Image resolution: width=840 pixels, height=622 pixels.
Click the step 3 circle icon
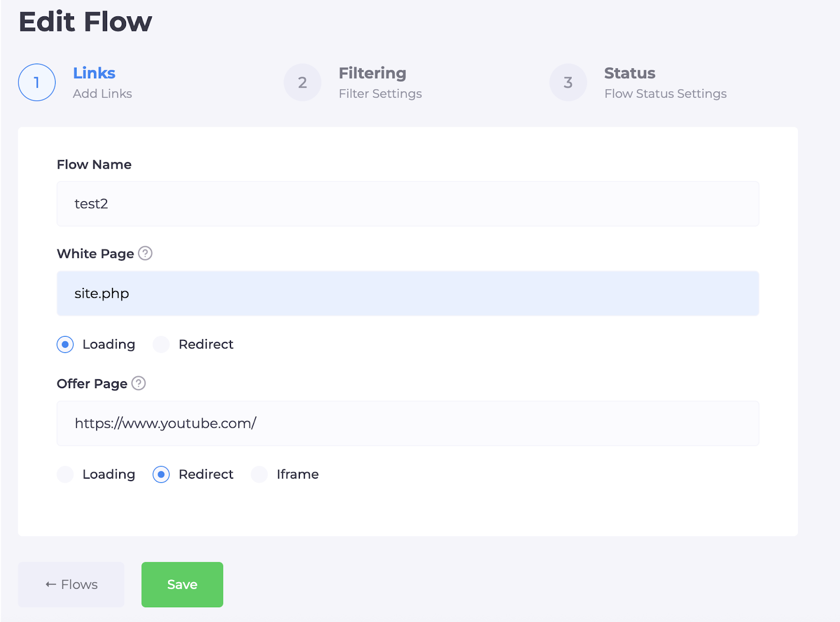(568, 82)
